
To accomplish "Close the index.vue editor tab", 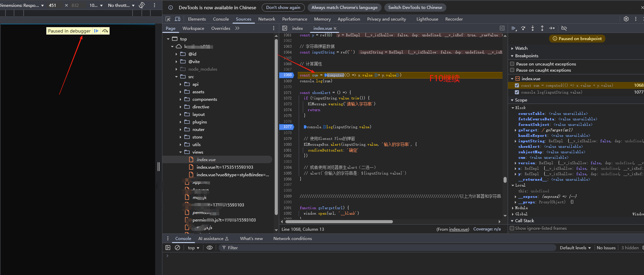I will tap(335, 28).
